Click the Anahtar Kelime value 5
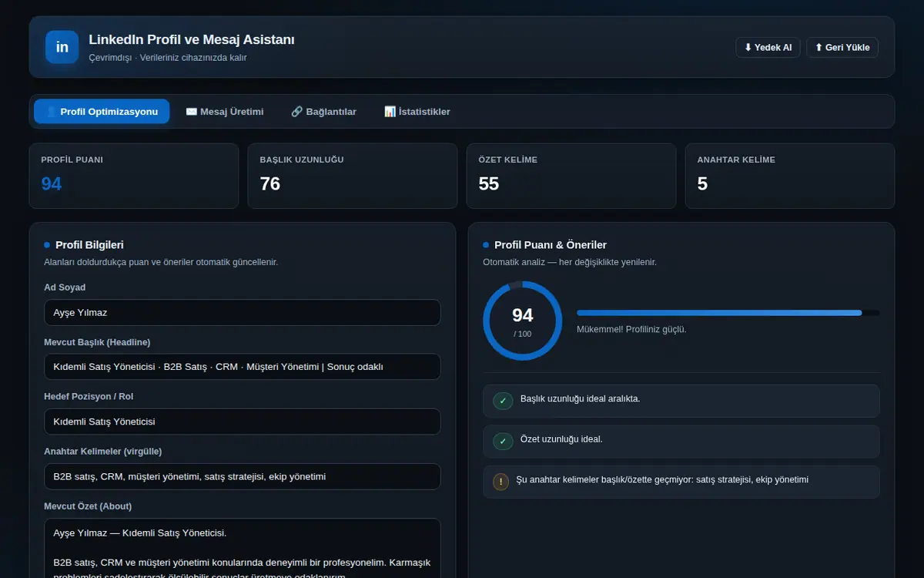The width and height of the screenshot is (924, 578). tap(702, 183)
